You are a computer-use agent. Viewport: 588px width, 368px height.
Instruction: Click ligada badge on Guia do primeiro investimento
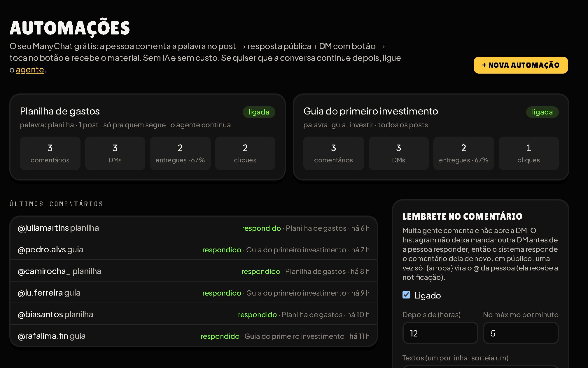click(x=542, y=112)
